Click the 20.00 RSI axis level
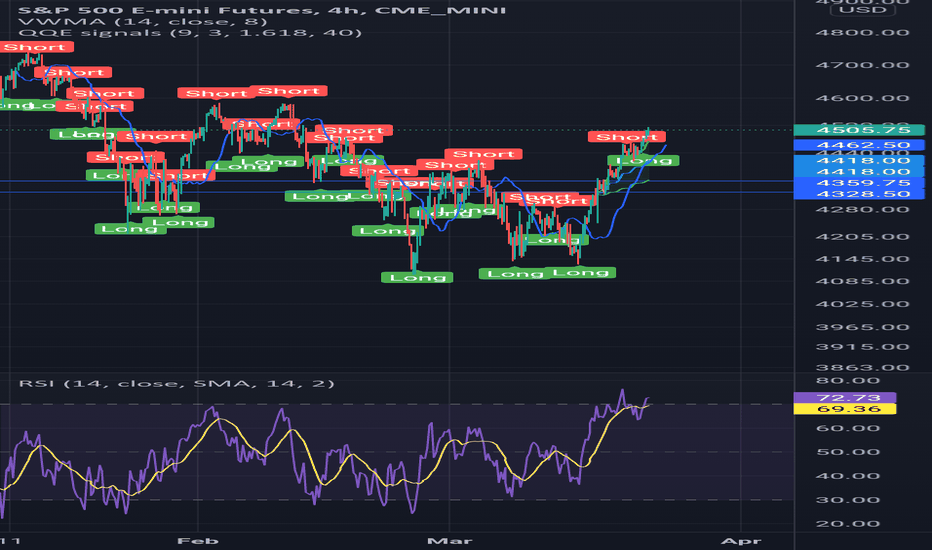The width and height of the screenshot is (932, 550). point(848,524)
